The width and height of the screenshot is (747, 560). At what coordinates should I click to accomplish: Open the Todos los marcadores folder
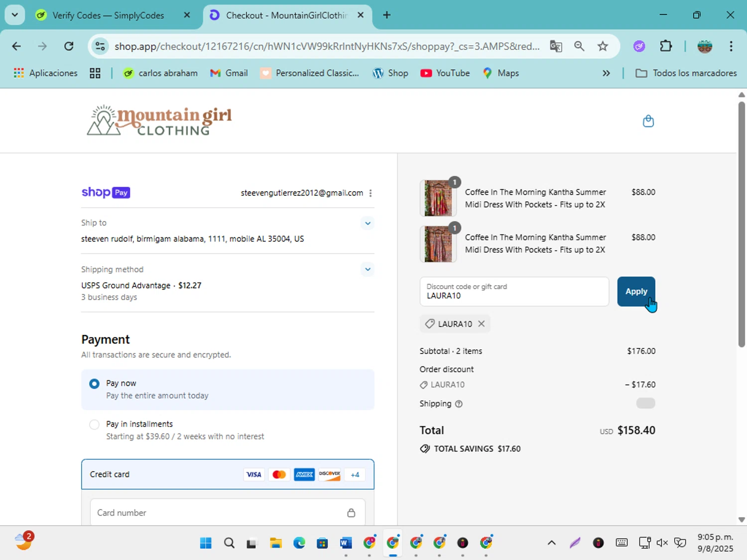coord(686,73)
